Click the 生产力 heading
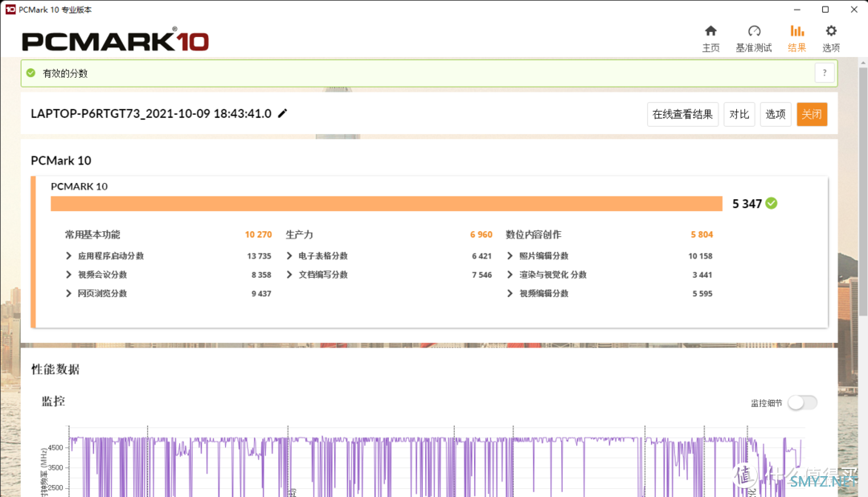The image size is (868, 497). [300, 234]
